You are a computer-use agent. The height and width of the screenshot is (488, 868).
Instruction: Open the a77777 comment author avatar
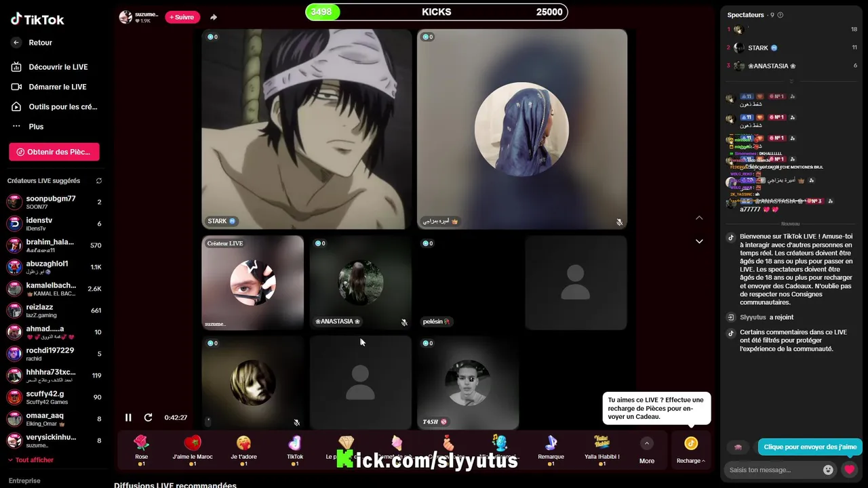tap(731, 203)
